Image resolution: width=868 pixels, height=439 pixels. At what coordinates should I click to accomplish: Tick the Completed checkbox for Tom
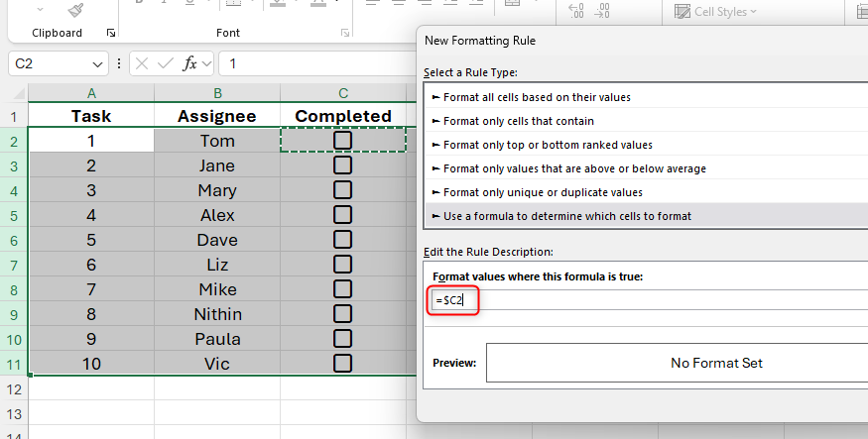[343, 141]
